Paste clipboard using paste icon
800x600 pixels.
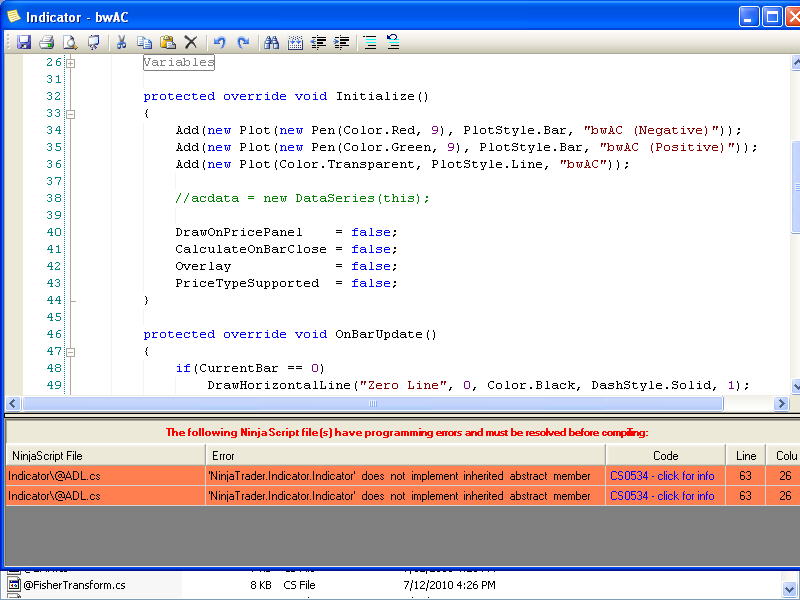(x=168, y=42)
